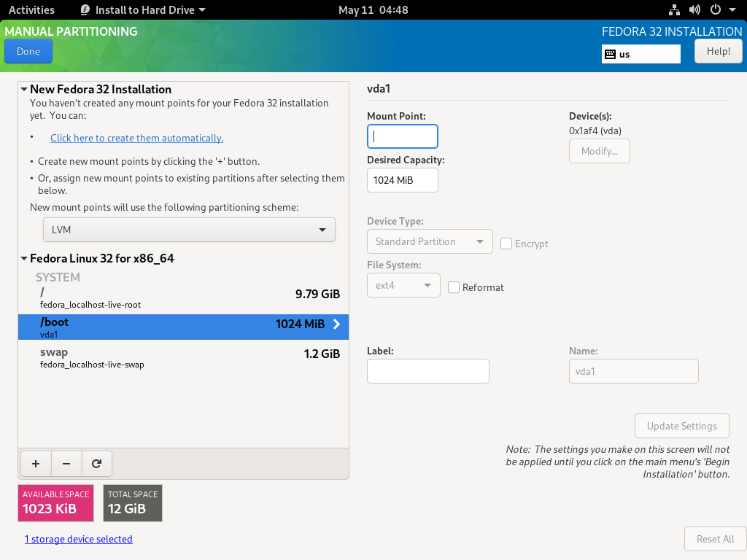Click the us keyboard layout indicator
Image resolution: width=747 pixels, height=560 pixels.
coord(640,54)
